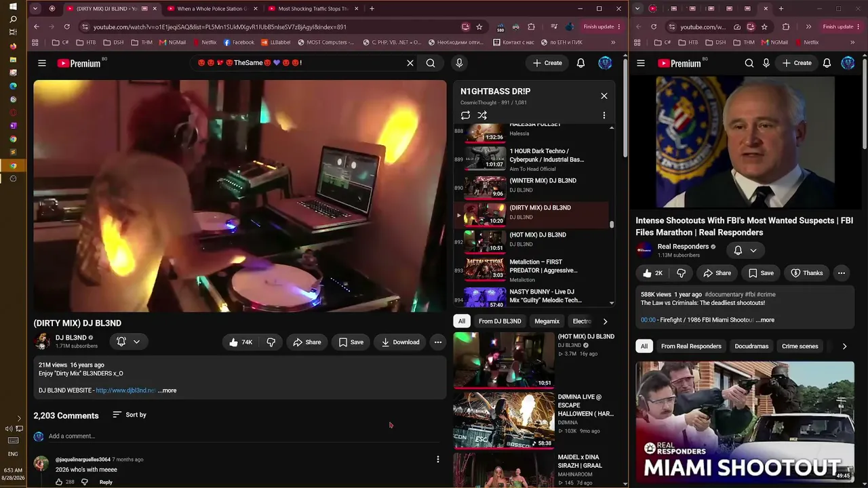Viewport: 868px width, 488px height.
Task: Open a new tab in the left browser window
Action: tap(372, 9)
